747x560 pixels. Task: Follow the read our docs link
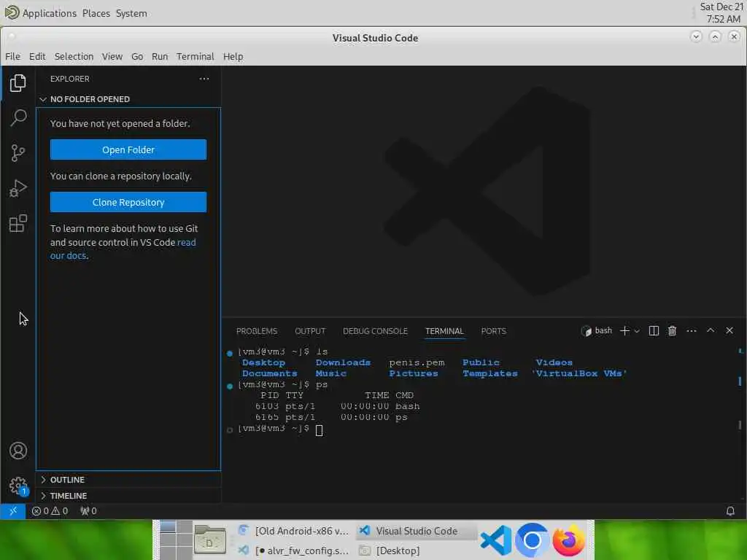[123, 249]
